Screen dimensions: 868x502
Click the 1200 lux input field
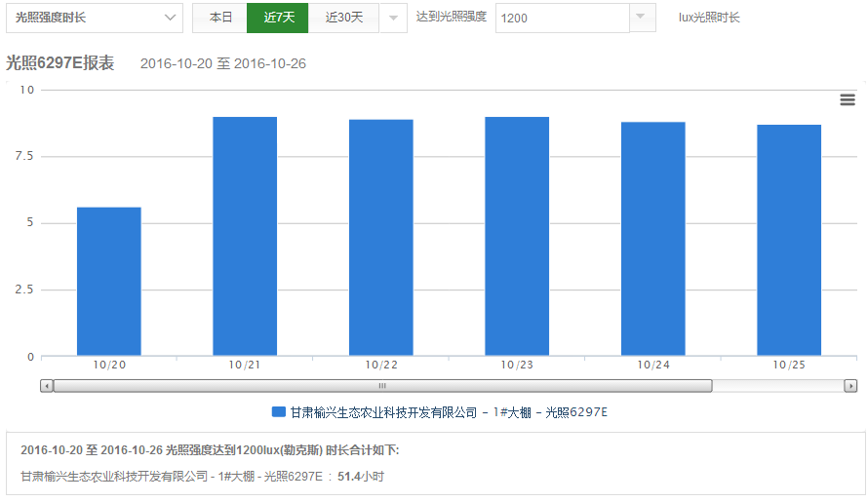(562, 18)
